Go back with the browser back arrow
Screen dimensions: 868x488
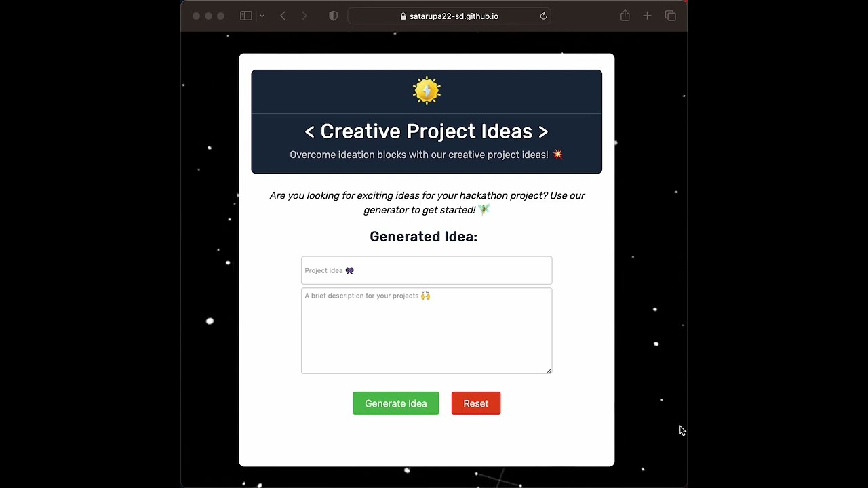283,16
